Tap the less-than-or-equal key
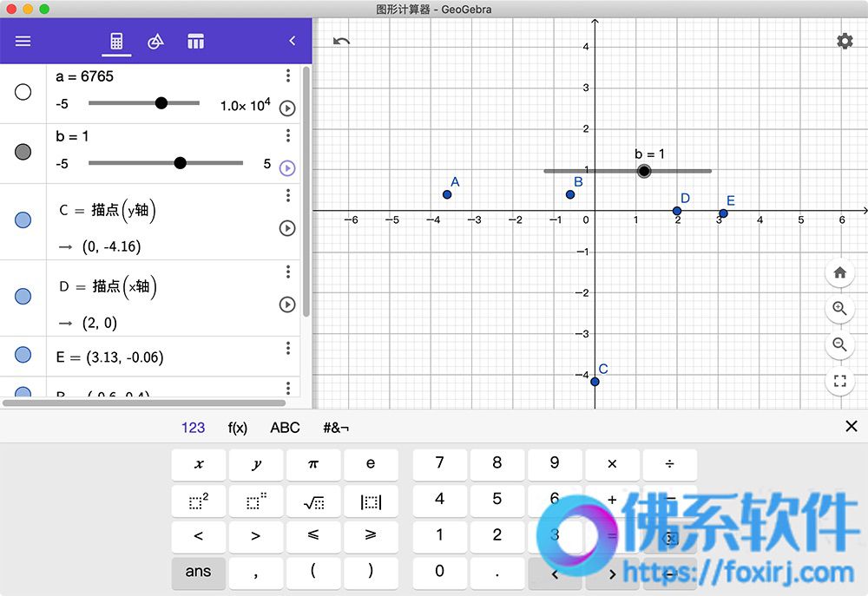Screen dimensions: 868x596 point(313,537)
